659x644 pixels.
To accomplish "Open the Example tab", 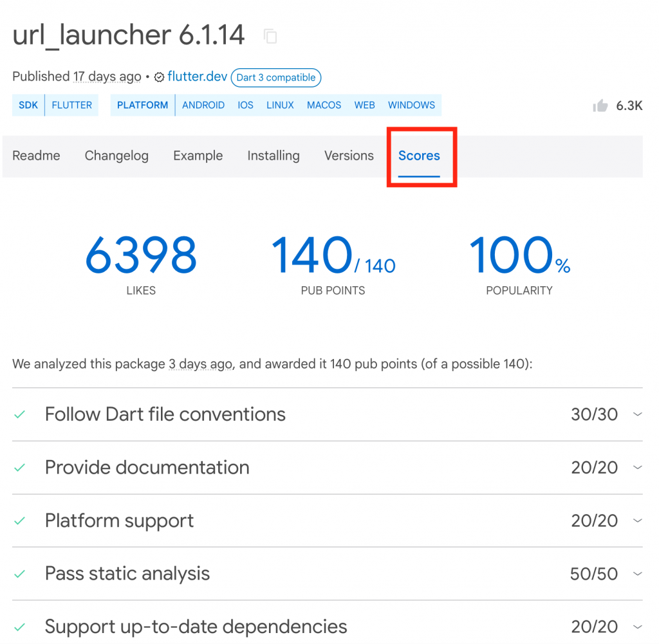I will pyautogui.click(x=198, y=156).
